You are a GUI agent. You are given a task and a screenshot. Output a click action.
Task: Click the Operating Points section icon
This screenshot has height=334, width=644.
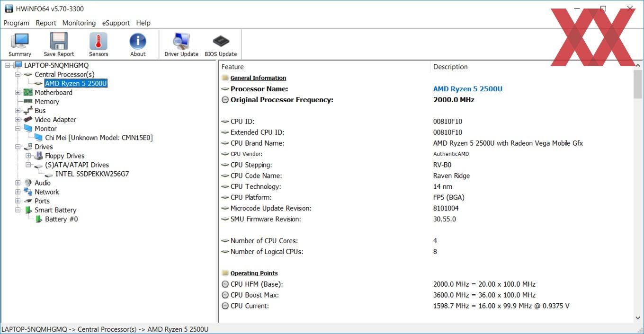[x=225, y=273]
